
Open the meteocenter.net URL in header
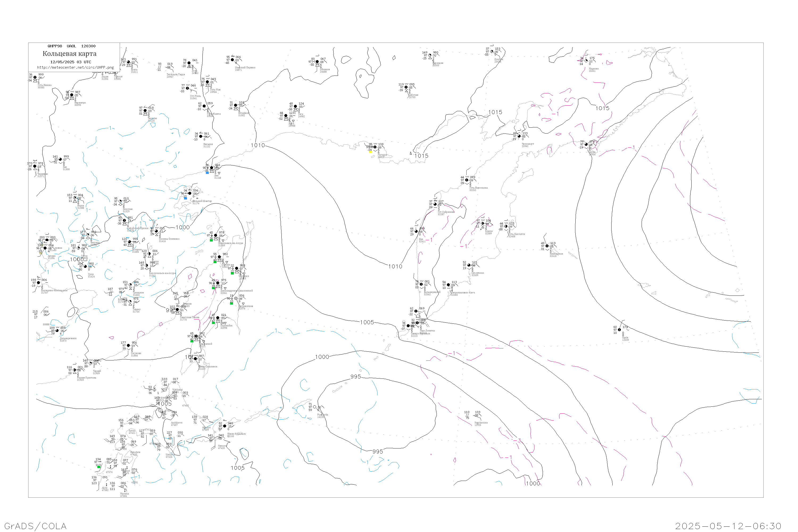[75, 68]
